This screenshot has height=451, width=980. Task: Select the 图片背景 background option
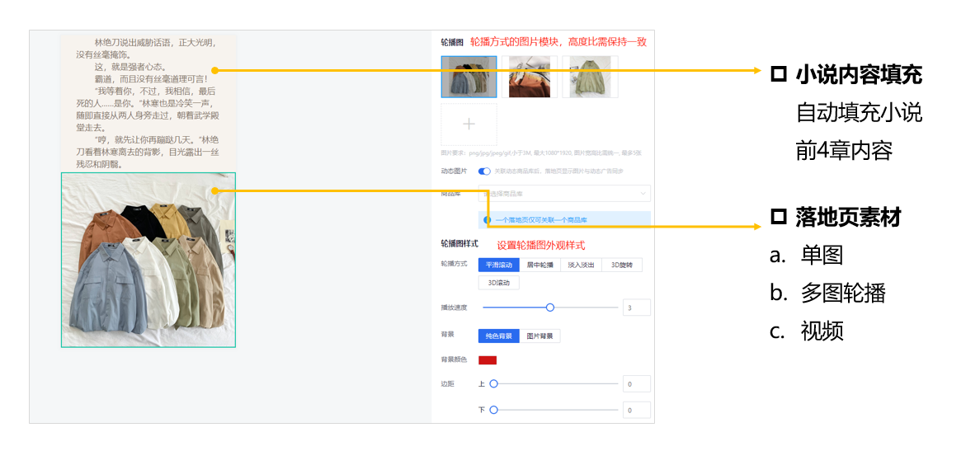tap(539, 336)
